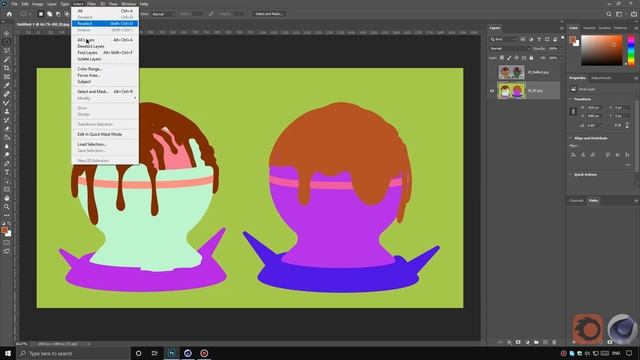Select the Elliptical Marquee tool

[7, 42]
